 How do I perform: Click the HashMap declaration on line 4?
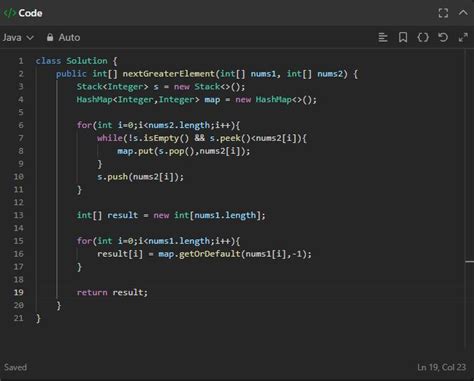click(x=197, y=100)
